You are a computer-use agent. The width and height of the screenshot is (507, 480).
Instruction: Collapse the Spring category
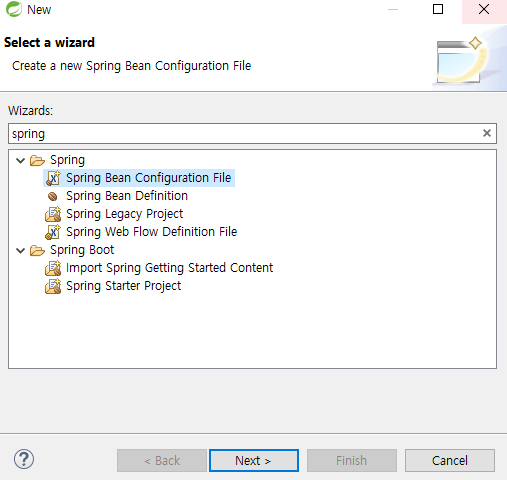[21, 161]
